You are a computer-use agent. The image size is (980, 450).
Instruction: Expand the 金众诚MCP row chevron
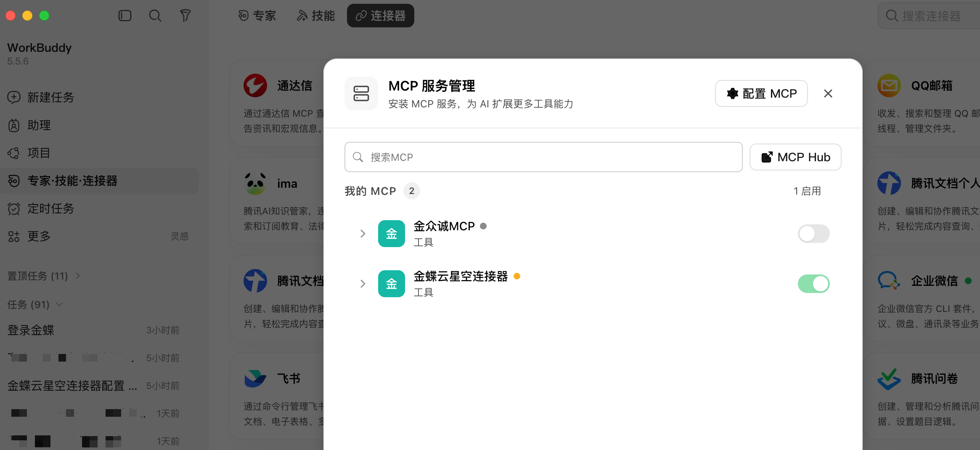pos(363,234)
